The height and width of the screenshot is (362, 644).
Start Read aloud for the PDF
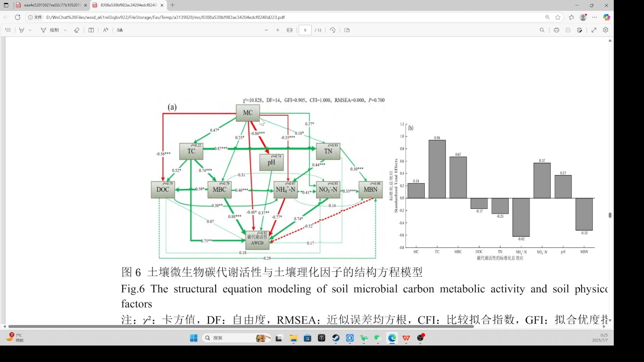pos(105,30)
